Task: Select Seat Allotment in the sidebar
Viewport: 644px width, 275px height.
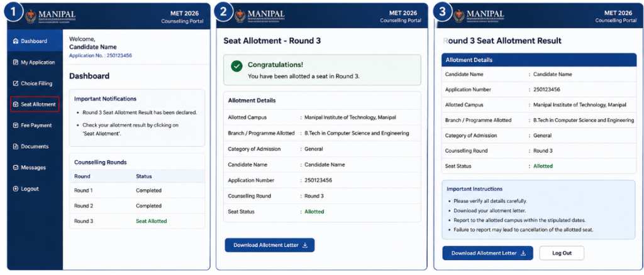Action: [35, 104]
